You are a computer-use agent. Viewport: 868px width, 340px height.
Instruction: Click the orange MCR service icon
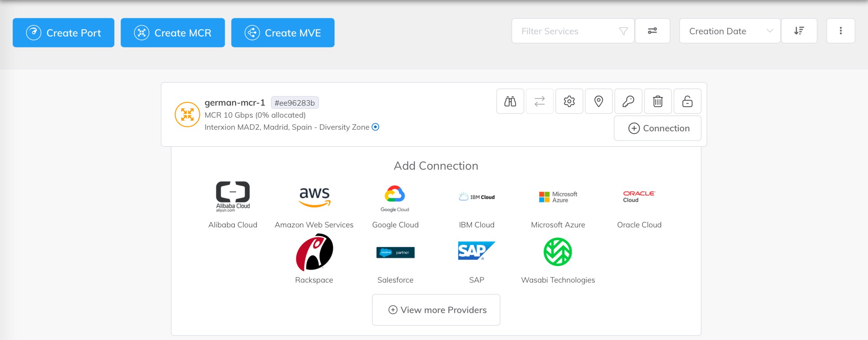187,115
